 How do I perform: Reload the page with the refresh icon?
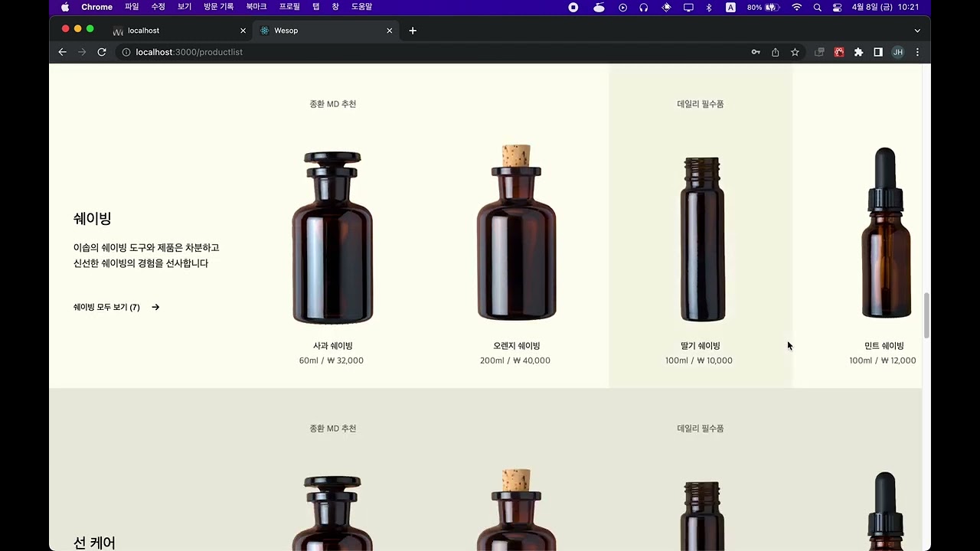click(102, 52)
